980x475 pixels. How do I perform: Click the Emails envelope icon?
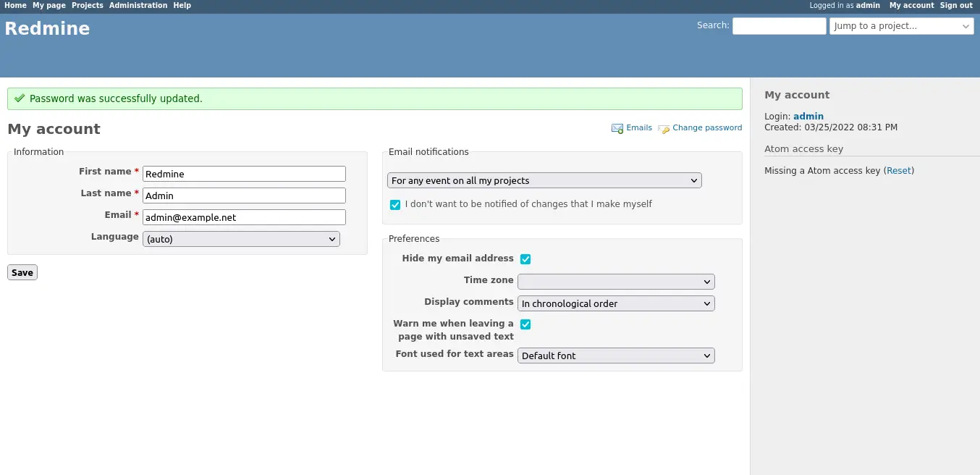617,129
